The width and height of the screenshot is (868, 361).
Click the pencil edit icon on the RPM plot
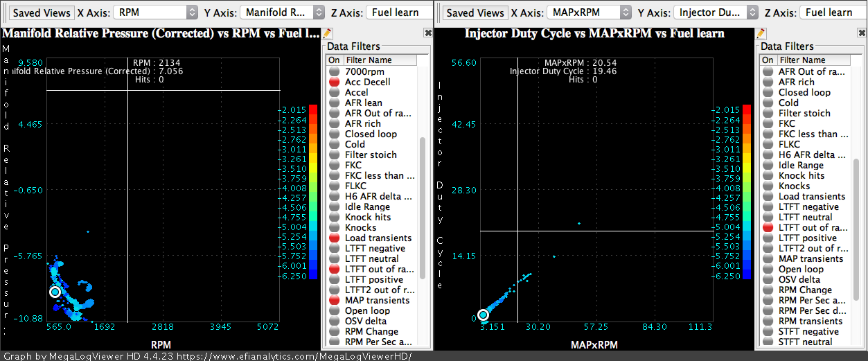(x=328, y=33)
